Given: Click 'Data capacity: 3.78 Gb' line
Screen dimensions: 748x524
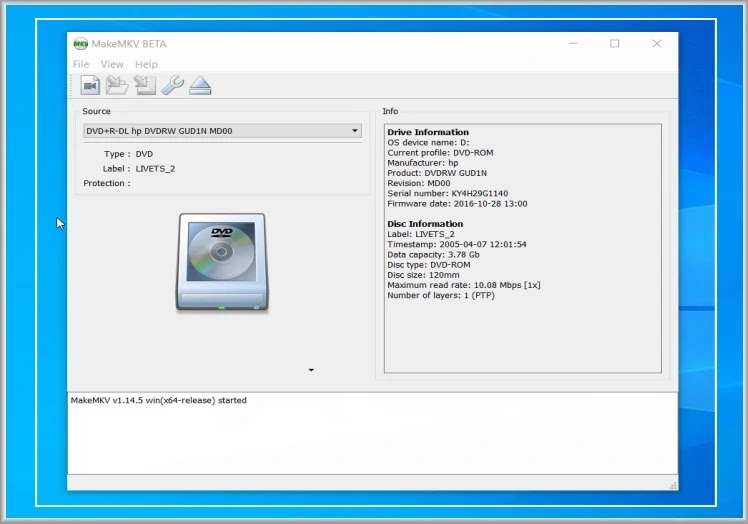Looking at the screenshot, I should point(434,255).
